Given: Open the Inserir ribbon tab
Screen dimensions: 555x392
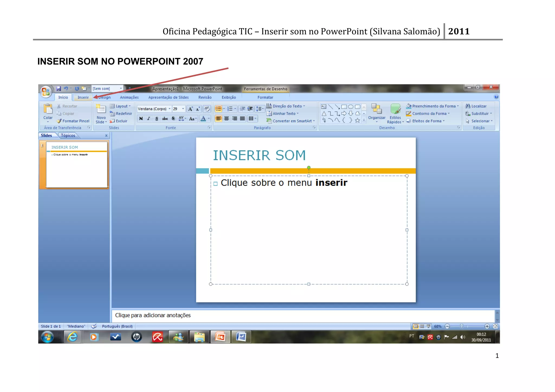Looking at the screenshot, I should tap(83, 97).
